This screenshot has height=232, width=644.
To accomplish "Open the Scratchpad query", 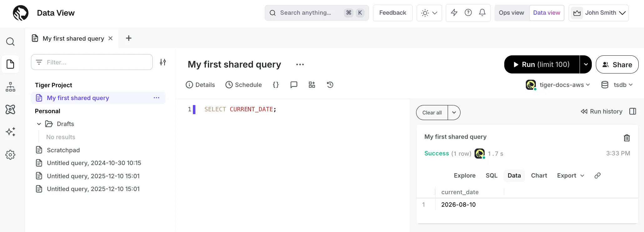I will coord(63,150).
